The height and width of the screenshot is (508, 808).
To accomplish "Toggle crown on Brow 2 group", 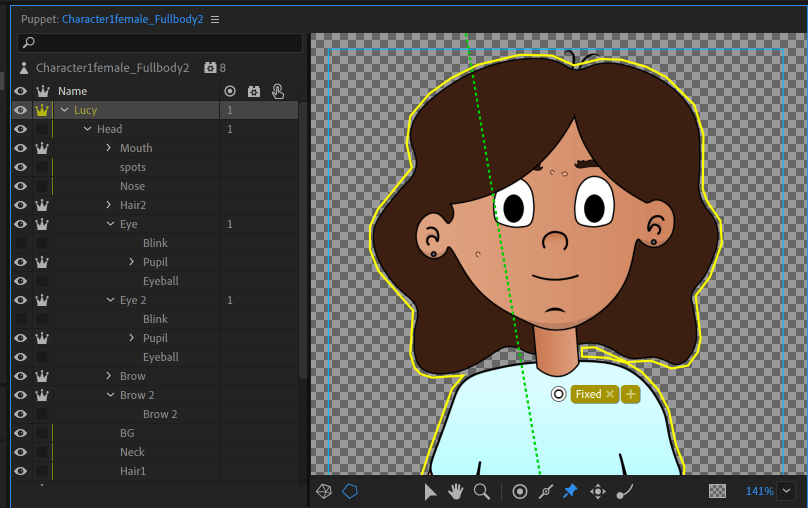I will pos(42,395).
